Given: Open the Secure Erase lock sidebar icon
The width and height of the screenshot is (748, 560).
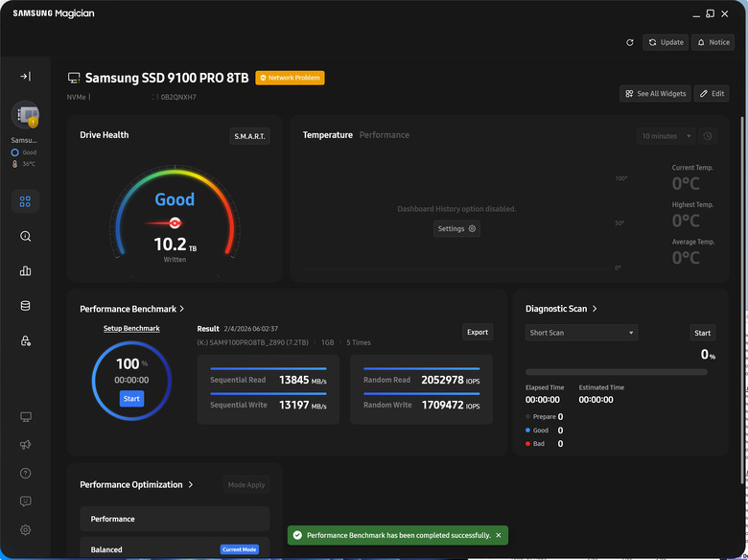Looking at the screenshot, I should [x=25, y=340].
